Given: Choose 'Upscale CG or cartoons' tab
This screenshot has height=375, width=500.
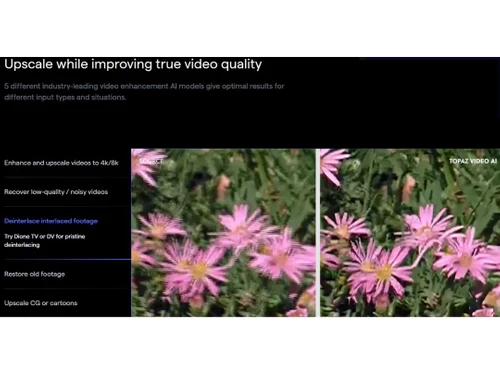Looking at the screenshot, I should click(x=41, y=303).
